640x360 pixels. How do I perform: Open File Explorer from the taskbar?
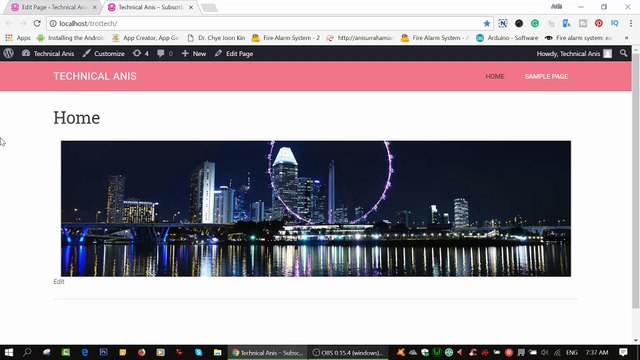[x=218, y=352]
